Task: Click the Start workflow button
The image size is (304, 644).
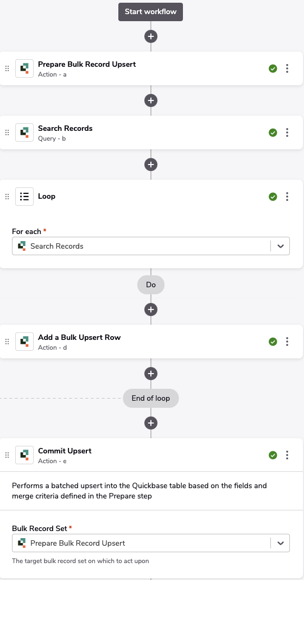Action: (x=151, y=12)
